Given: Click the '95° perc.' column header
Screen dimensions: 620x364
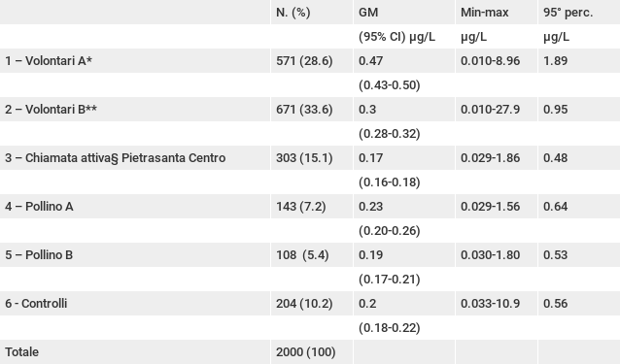Looking at the screenshot, I should pos(568,13).
